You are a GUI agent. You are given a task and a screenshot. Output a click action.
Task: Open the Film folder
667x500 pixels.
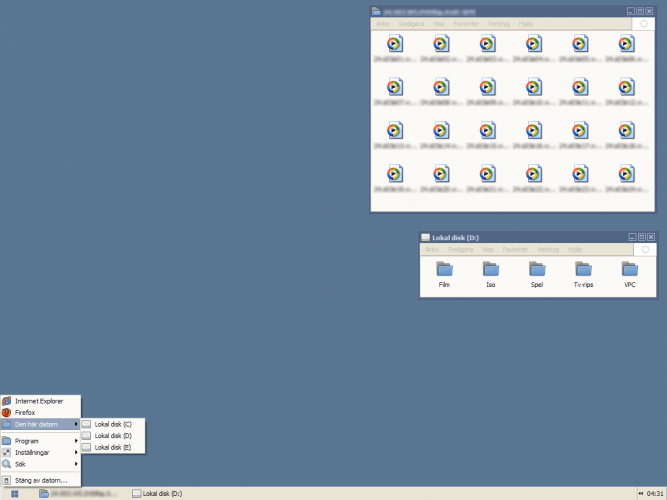444,270
